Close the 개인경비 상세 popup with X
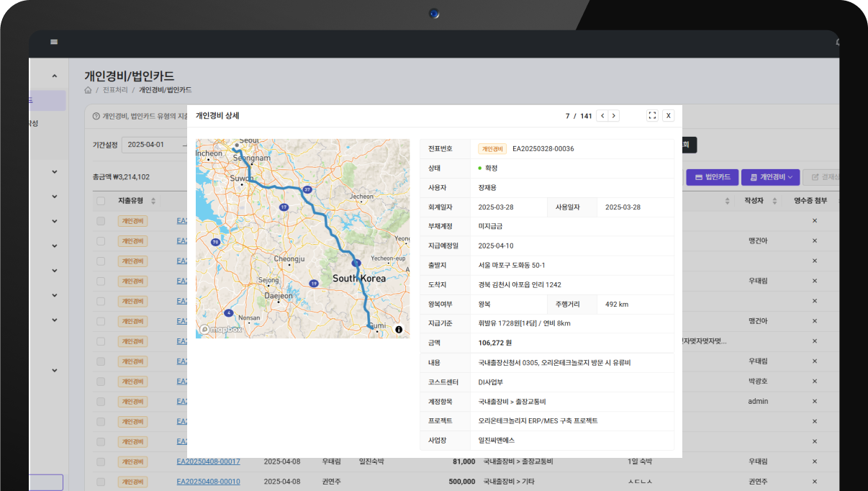 click(668, 116)
